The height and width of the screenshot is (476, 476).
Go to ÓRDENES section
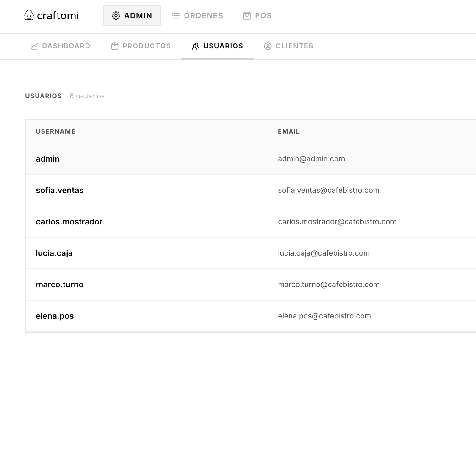click(x=197, y=16)
